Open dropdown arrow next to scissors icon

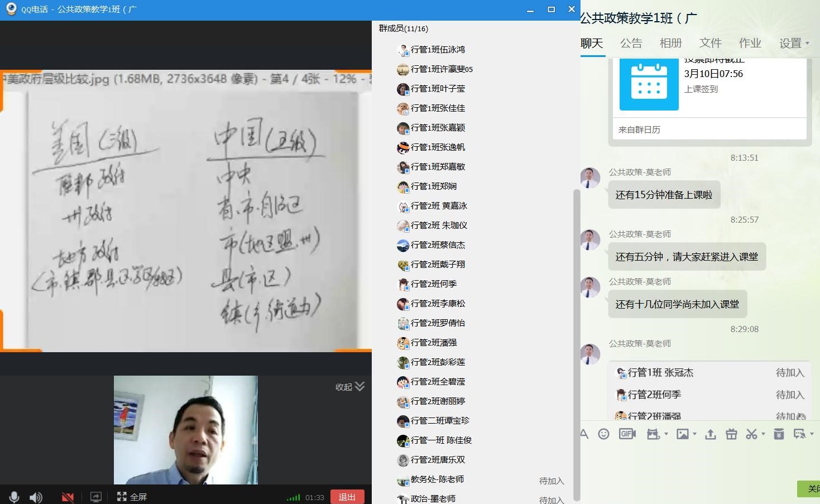[x=763, y=434]
